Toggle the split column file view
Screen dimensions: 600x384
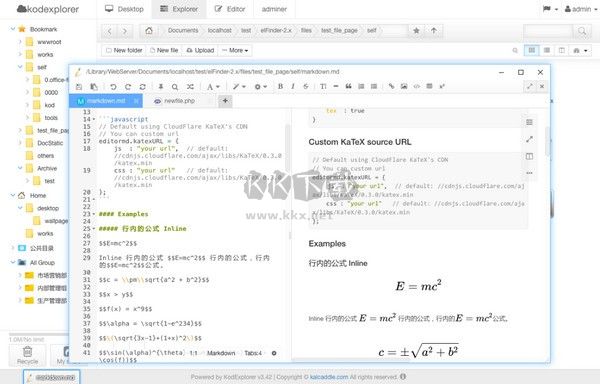pos(561,50)
